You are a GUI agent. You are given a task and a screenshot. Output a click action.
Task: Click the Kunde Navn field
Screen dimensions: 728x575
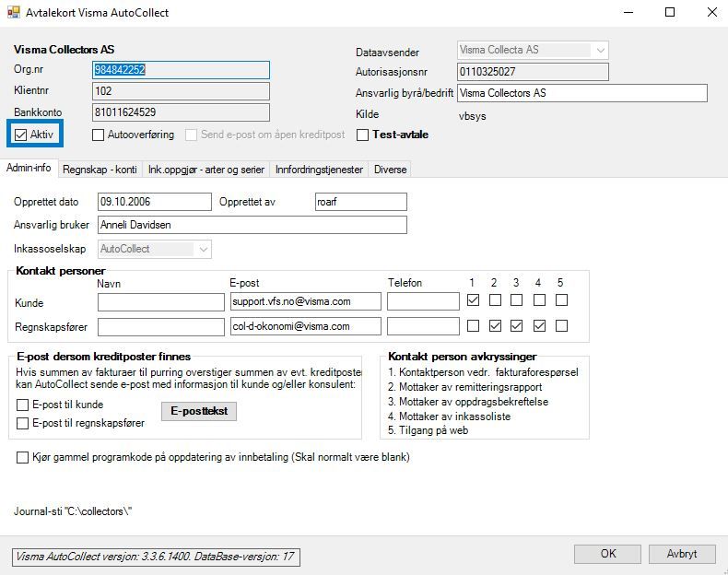pyautogui.click(x=161, y=302)
